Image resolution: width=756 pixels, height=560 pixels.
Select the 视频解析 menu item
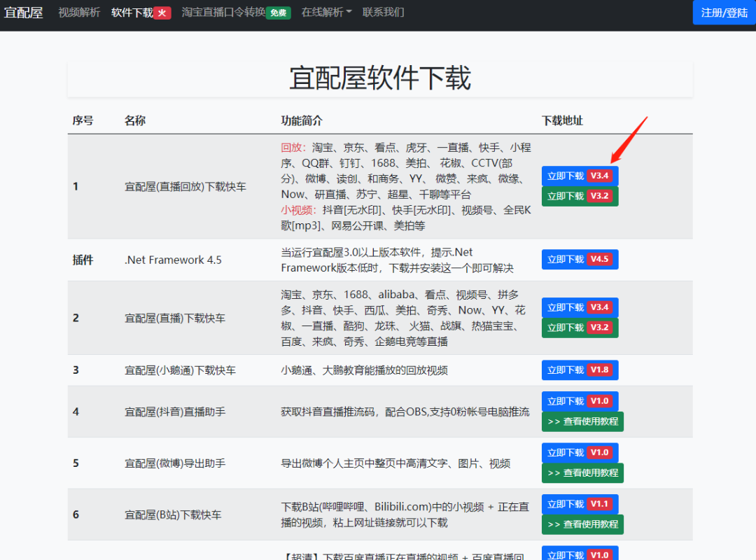pyautogui.click(x=79, y=12)
